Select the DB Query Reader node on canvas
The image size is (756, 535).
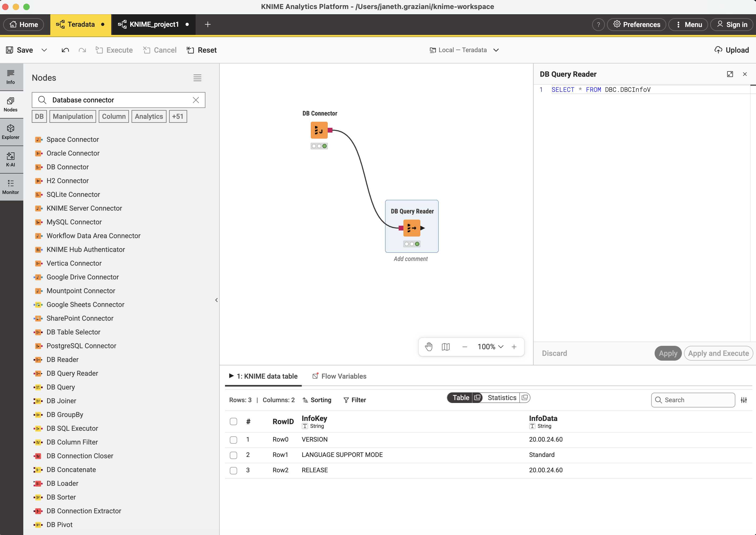click(x=412, y=228)
